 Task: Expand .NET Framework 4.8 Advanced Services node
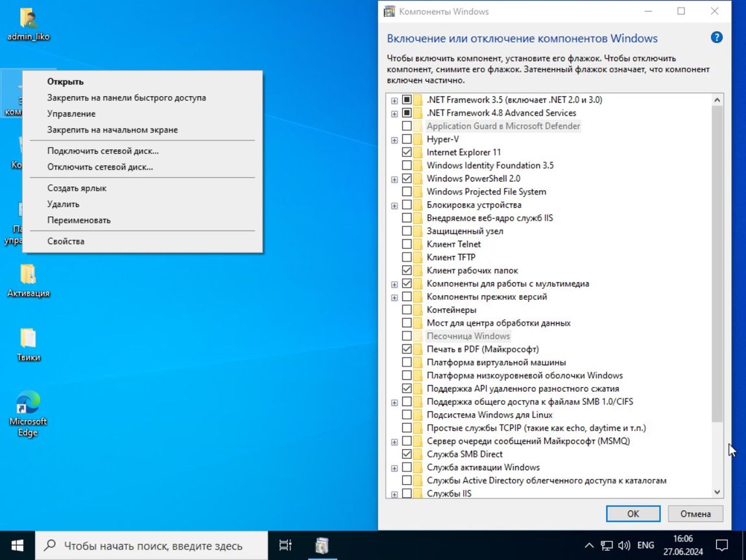click(394, 114)
